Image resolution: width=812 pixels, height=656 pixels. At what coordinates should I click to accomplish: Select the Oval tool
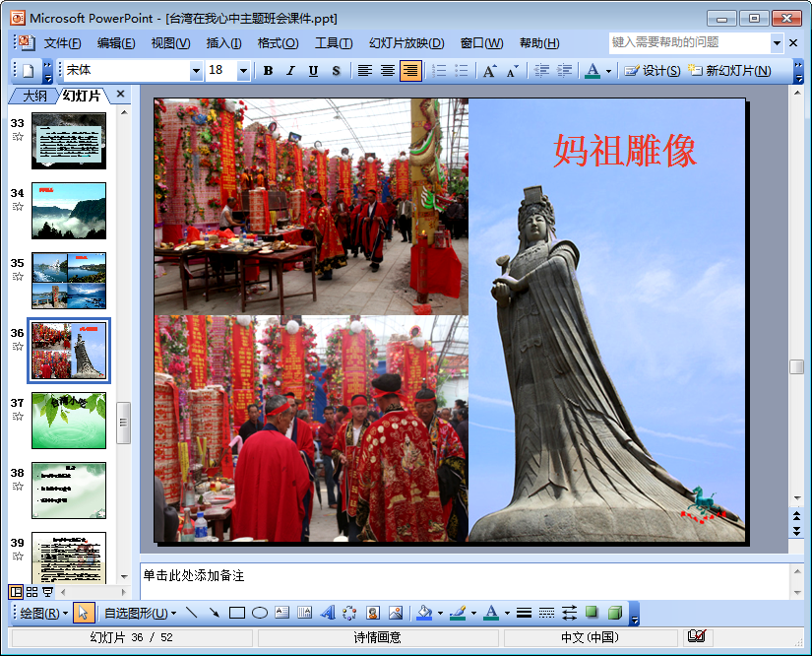point(260,613)
